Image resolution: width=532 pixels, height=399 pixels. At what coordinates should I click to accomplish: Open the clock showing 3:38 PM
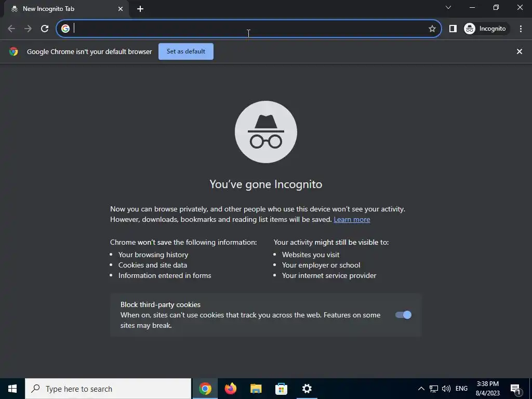pos(487,389)
